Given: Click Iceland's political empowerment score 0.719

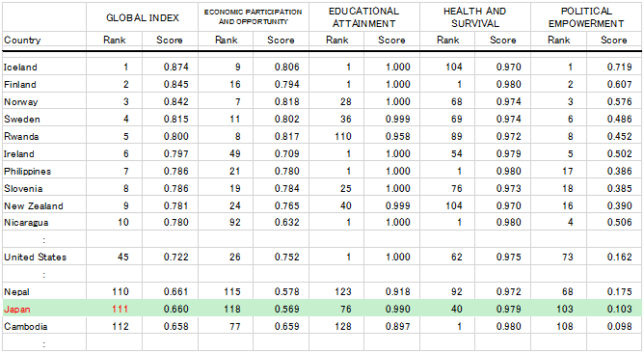Looking at the screenshot, I should click(619, 67).
